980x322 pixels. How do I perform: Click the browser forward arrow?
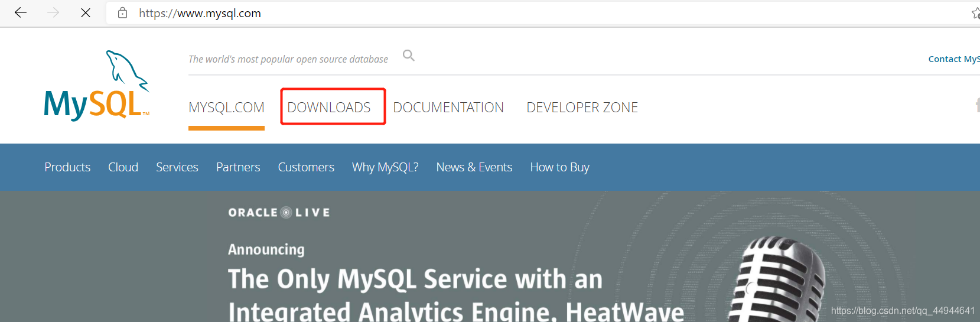(x=53, y=12)
